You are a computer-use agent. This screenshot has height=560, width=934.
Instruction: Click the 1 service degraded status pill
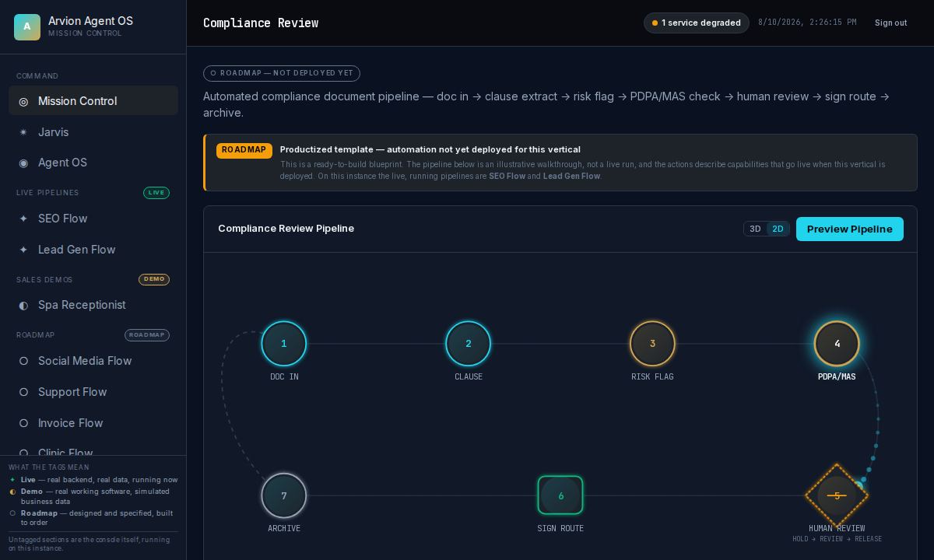coord(697,23)
